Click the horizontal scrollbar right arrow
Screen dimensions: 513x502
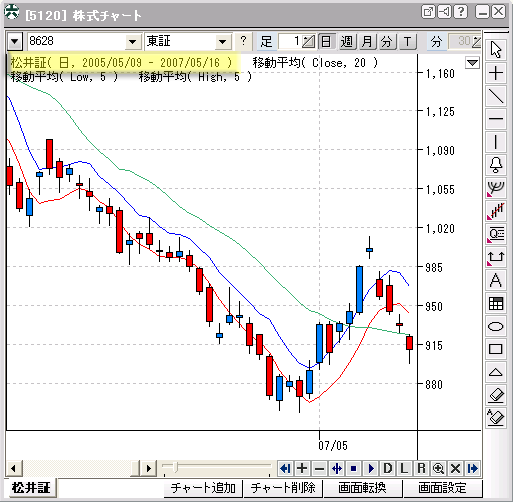149,469
